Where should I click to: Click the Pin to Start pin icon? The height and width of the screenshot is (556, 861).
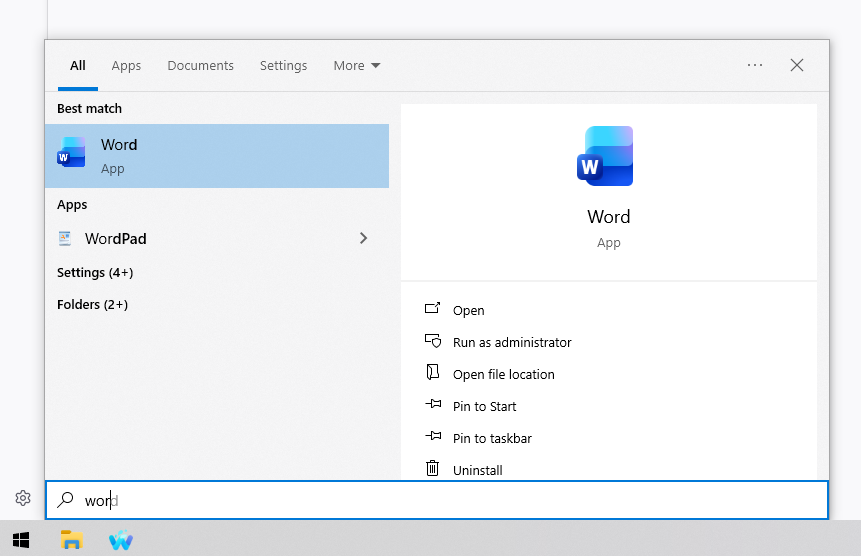[433, 405]
